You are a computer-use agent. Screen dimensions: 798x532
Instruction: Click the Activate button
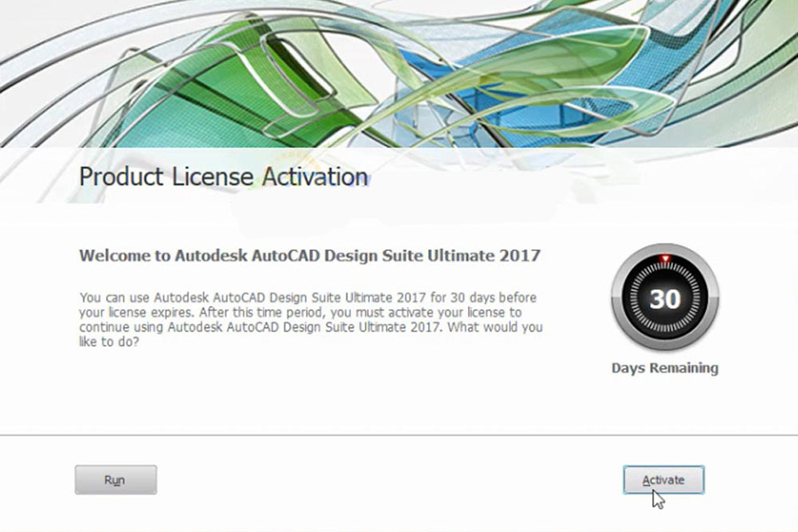tap(663, 480)
